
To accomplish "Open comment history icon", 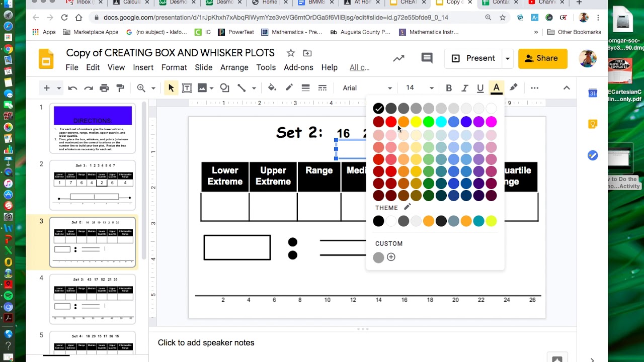I will [x=427, y=58].
